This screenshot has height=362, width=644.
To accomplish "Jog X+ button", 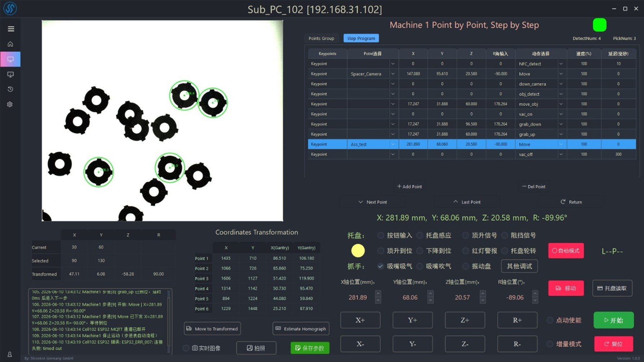I will 360,320.
